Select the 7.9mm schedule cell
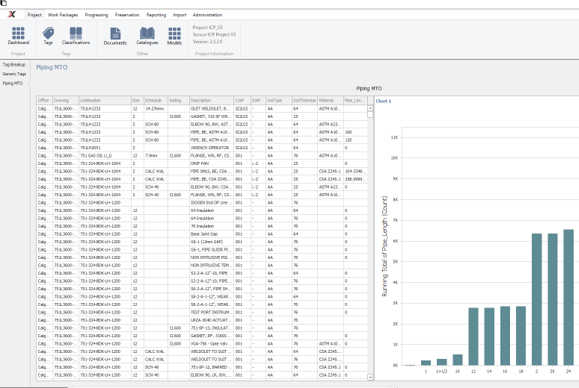 [x=155, y=155]
